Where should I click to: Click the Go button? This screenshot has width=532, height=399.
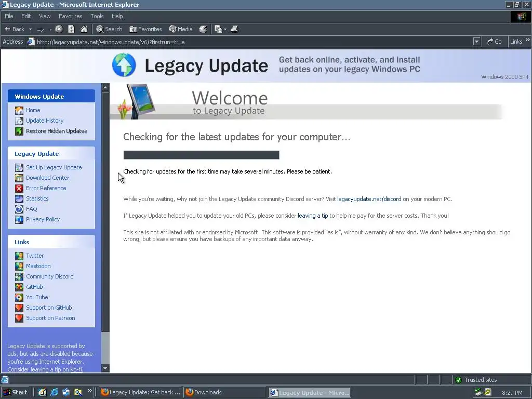tap(495, 42)
